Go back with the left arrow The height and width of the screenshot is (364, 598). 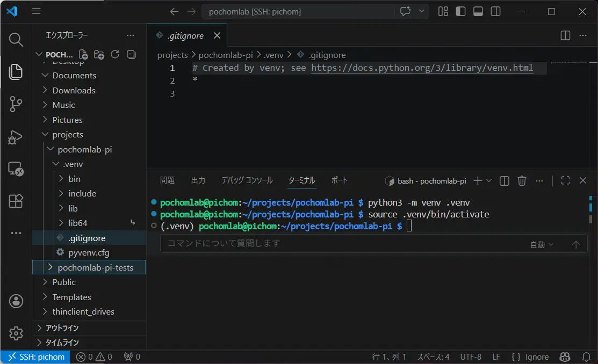click(x=174, y=11)
